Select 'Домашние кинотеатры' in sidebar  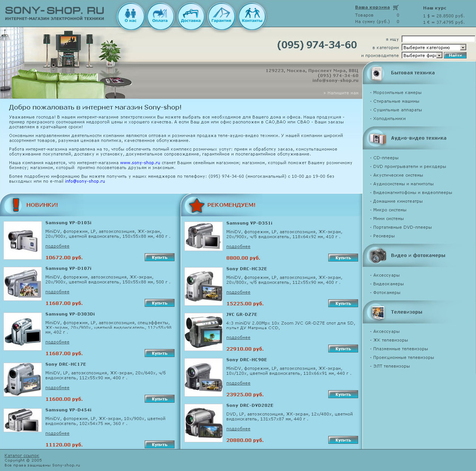[x=398, y=201]
